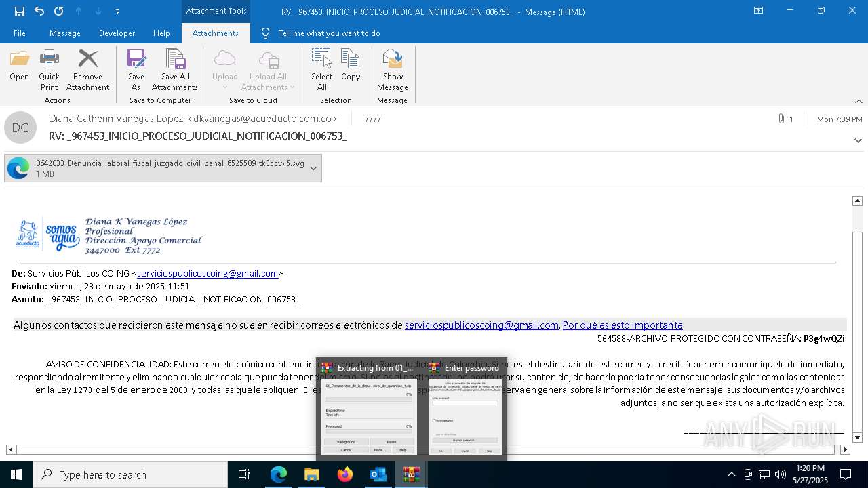Click the DC sender avatar
Image resolution: width=868 pixels, height=488 pixels.
(x=20, y=127)
